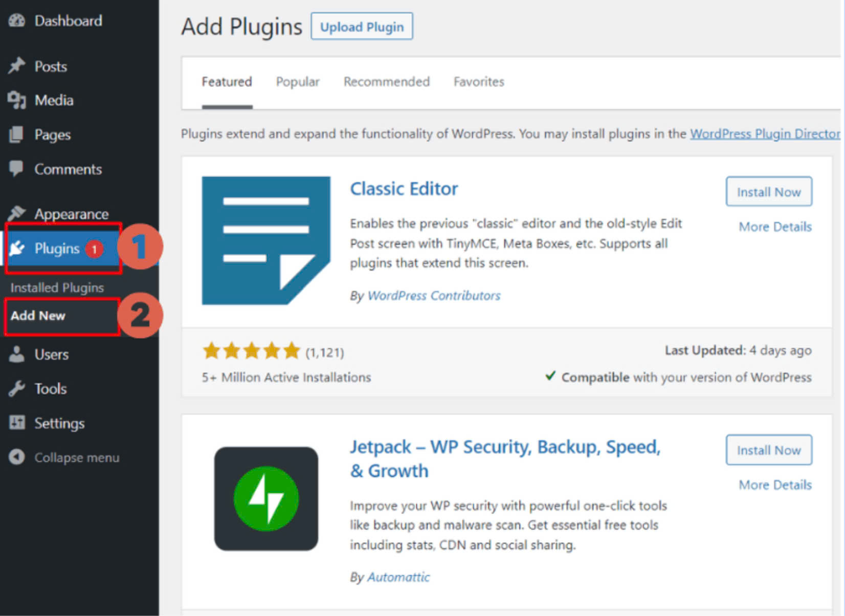Screen dimensions: 845x616
Task: Open WordPress Contributors author link
Action: [434, 296]
